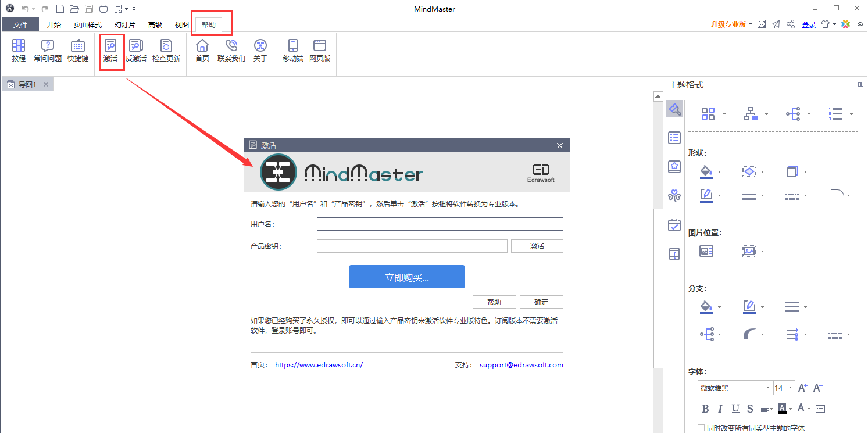Screen dimensions: 868x433
Task: Open the clover icon sidebar tab
Action: (674, 196)
